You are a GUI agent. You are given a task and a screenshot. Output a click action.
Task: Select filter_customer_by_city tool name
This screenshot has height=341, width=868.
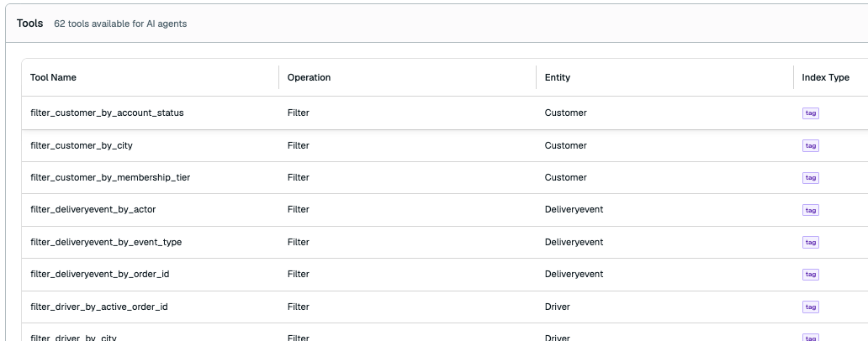tap(82, 145)
